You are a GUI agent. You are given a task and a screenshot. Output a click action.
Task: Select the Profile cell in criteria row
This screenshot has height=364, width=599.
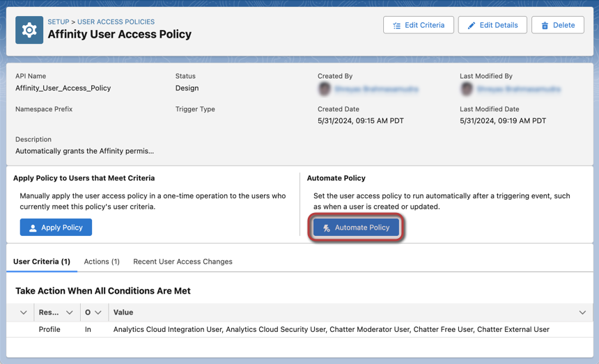click(x=49, y=329)
